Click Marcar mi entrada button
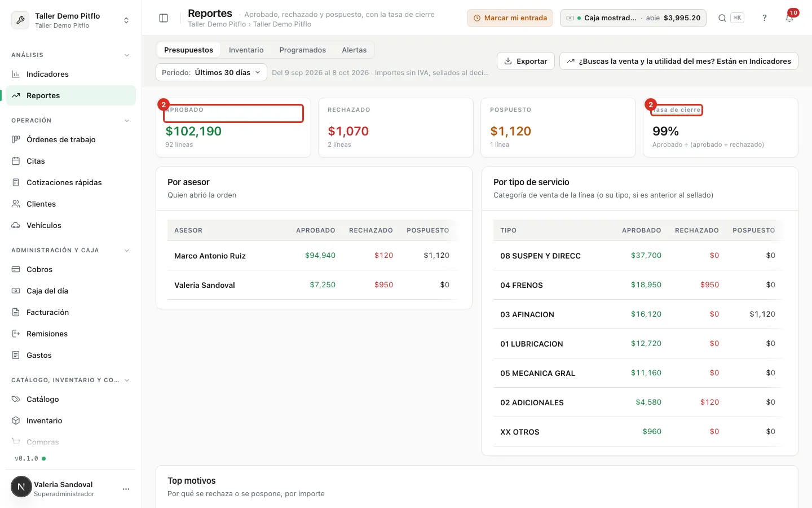 [510, 18]
